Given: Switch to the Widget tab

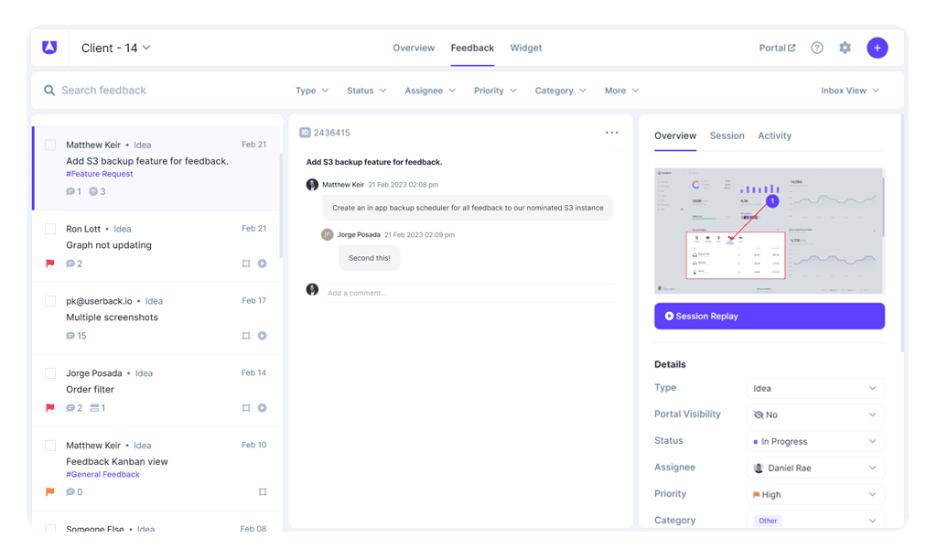Looking at the screenshot, I should 526,48.
